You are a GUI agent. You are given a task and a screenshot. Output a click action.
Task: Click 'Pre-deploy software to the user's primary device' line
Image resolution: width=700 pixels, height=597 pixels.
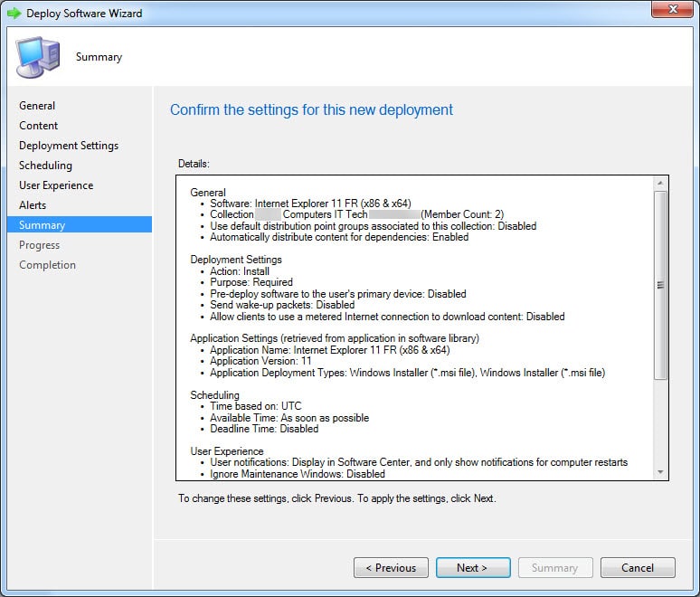pyautogui.click(x=338, y=294)
